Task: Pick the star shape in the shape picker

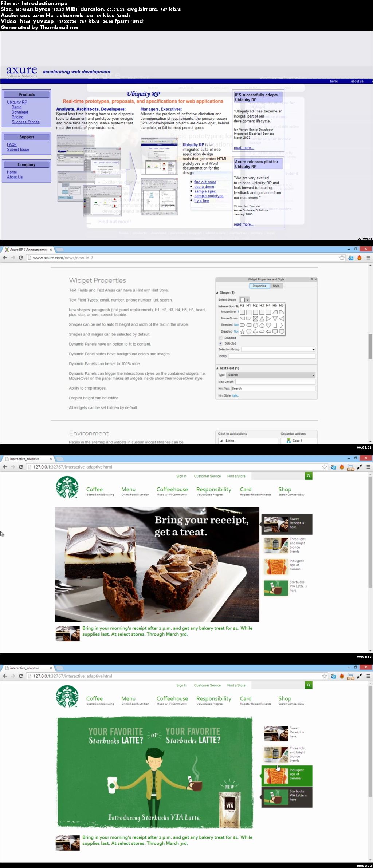Action: (242, 332)
